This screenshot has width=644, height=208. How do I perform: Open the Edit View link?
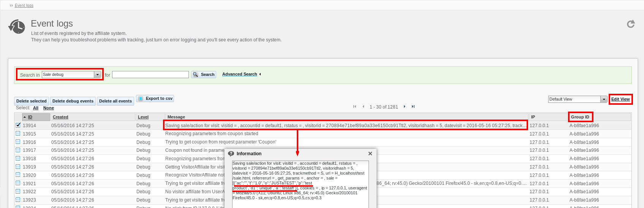pyautogui.click(x=620, y=99)
